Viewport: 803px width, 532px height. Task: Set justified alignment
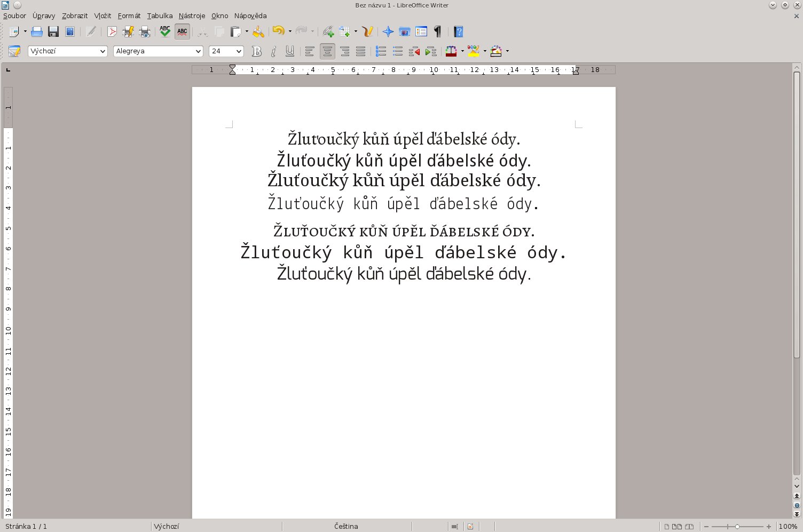pyautogui.click(x=361, y=51)
